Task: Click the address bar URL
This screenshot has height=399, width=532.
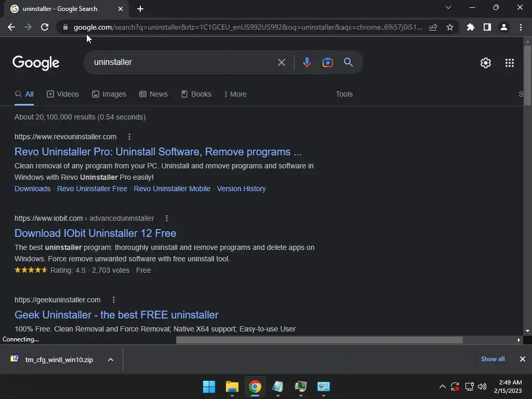Action: [248, 27]
